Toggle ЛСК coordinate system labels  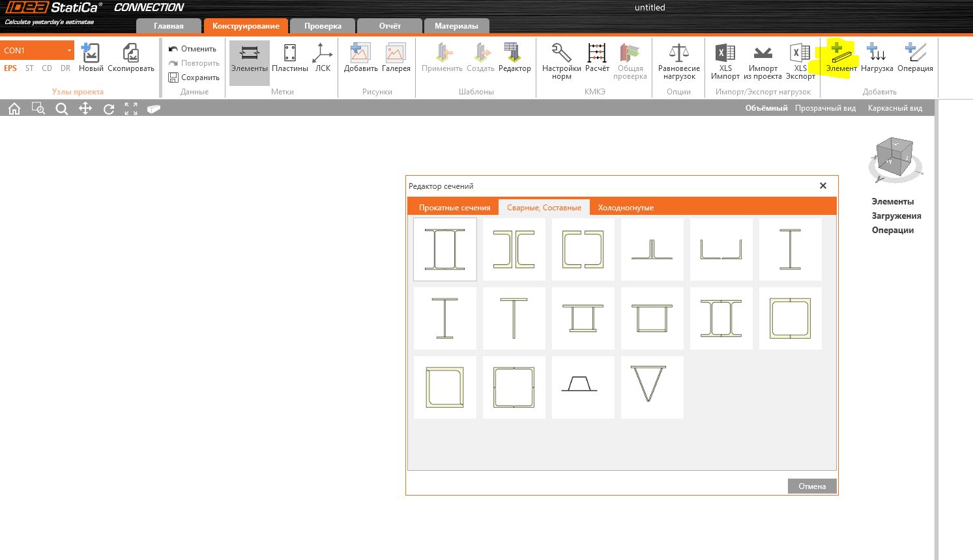click(x=323, y=57)
